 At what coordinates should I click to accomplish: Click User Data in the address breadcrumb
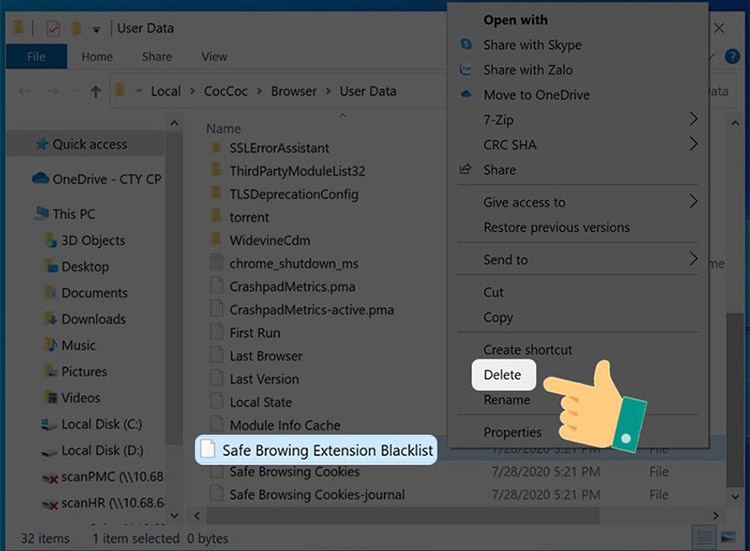click(x=368, y=91)
